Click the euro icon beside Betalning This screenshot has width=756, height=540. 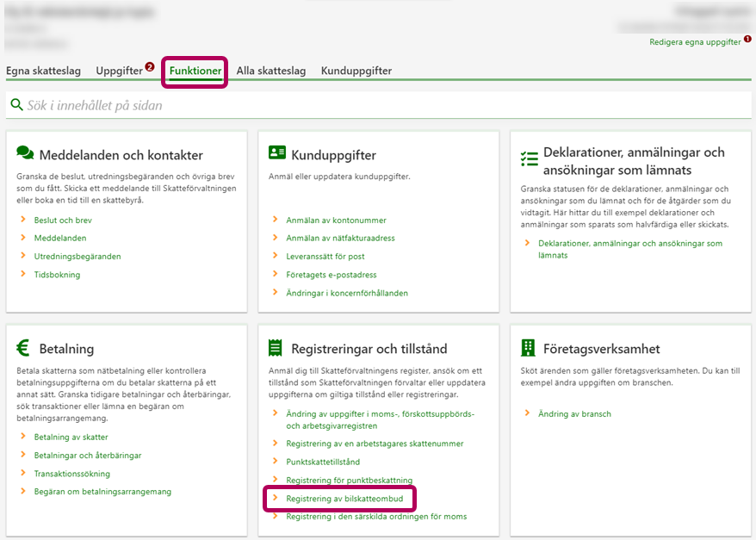pyautogui.click(x=23, y=348)
